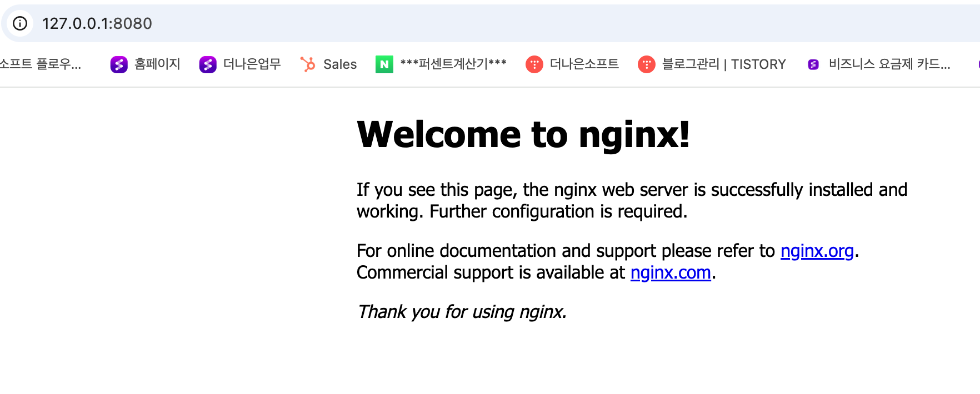This screenshot has height=394, width=980.
Task: Click the 블로그관리 TISTORY bookmark icon
Action: point(647,65)
